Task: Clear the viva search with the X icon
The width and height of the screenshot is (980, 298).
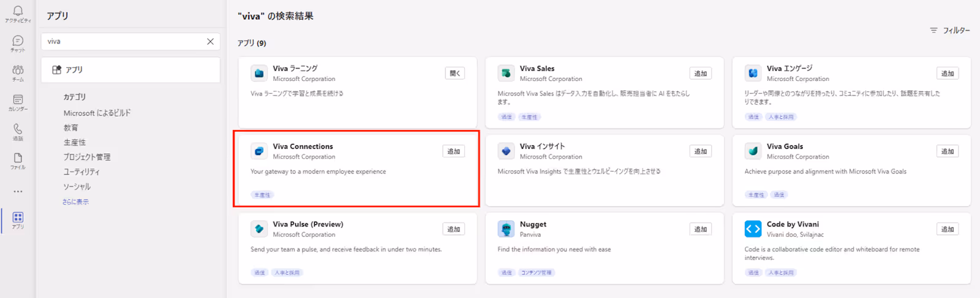Action: (x=210, y=42)
